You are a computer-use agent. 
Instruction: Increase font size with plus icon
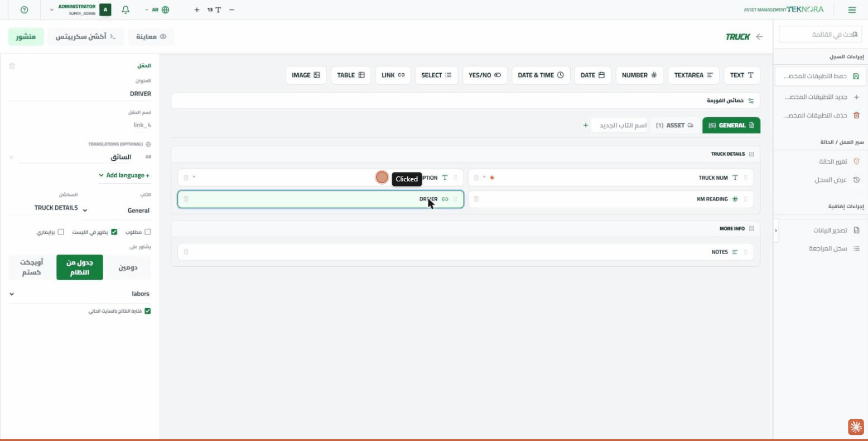click(x=197, y=9)
